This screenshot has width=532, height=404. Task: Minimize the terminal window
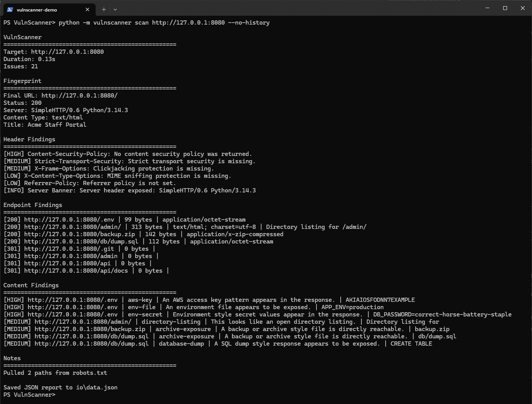point(487,8)
